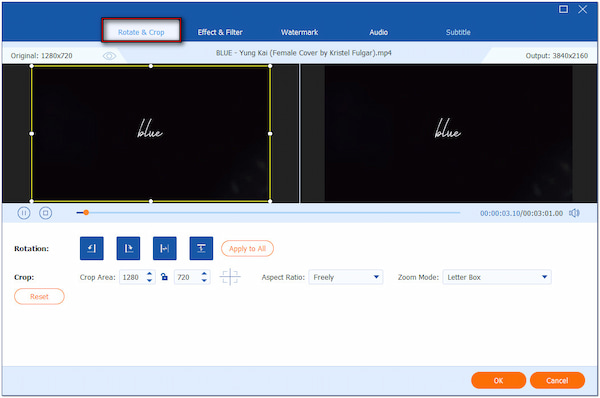600x398 pixels.
Task: Click the Output: 3840x2160 label
Action: tap(556, 56)
